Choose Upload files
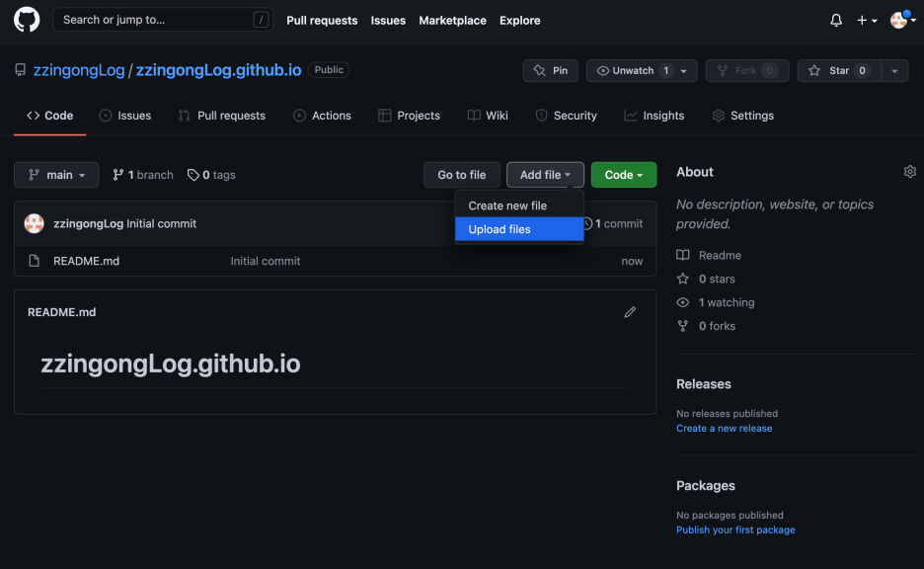This screenshot has width=924, height=569. (x=519, y=229)
